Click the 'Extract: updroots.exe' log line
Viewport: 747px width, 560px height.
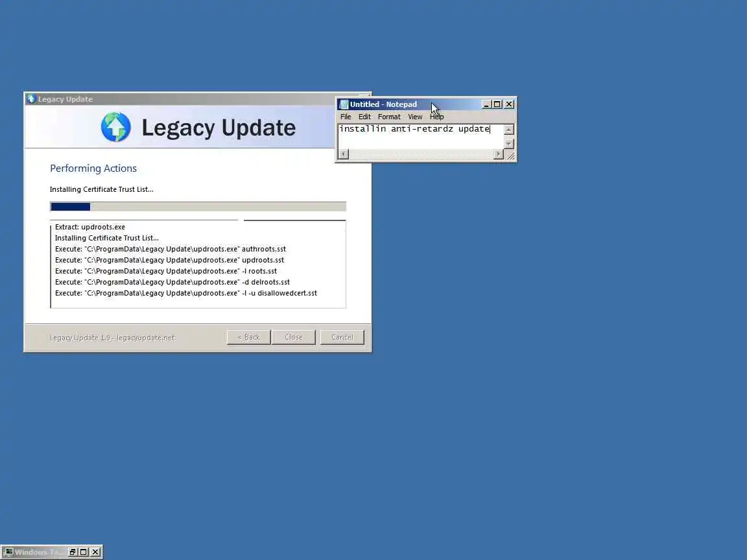(x=90, y=227)
